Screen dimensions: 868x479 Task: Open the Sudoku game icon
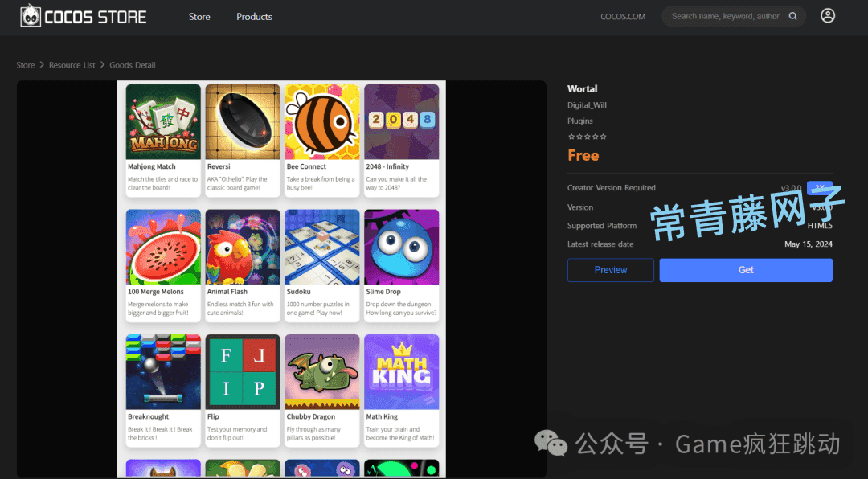pyautogui.click(x=322, y=247)
